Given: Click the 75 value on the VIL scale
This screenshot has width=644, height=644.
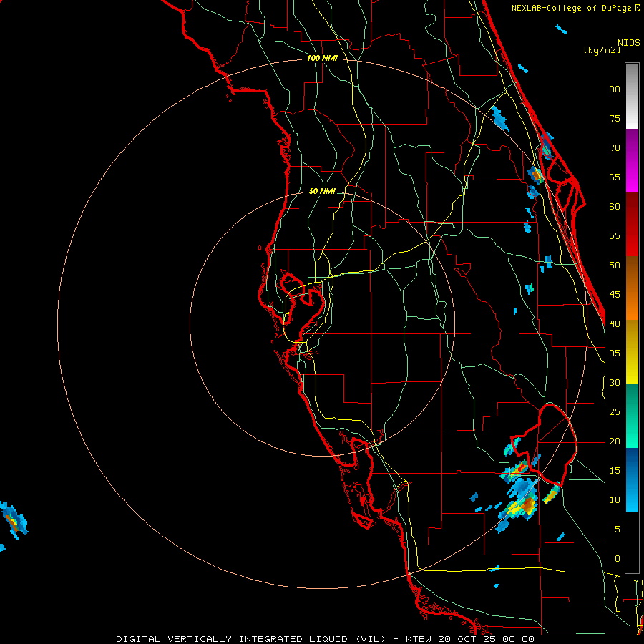Looking at the screenshot, I should (x=615, y=119).
